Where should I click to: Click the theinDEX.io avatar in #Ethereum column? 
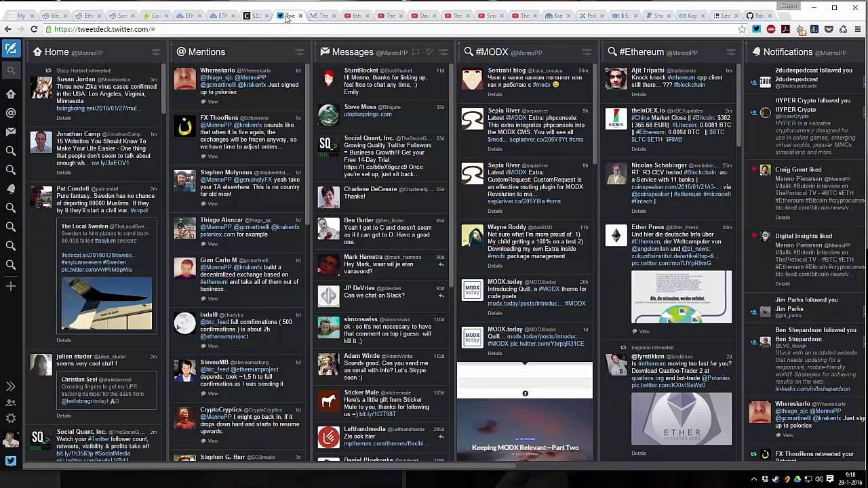pyautogui.click(x=616, y=118)
